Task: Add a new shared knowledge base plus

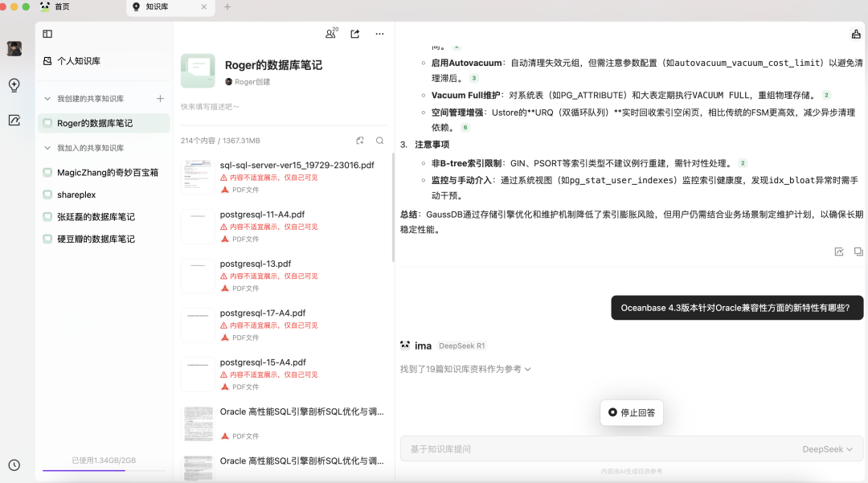Action: click(160, 99)
